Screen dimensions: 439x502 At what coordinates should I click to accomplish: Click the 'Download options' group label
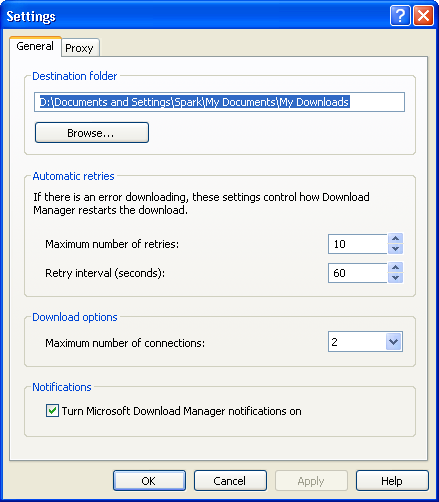click(75, 317)
